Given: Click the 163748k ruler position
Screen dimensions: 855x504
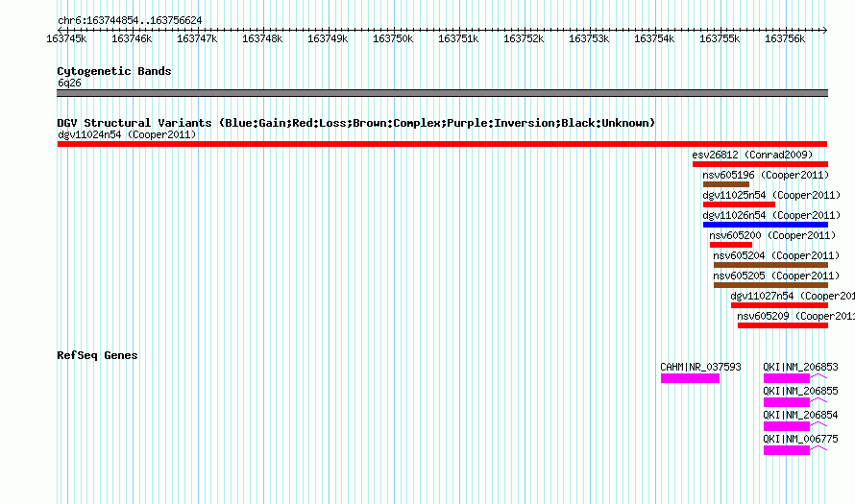Looking at the screenshot, I should (x=262, y=38).
